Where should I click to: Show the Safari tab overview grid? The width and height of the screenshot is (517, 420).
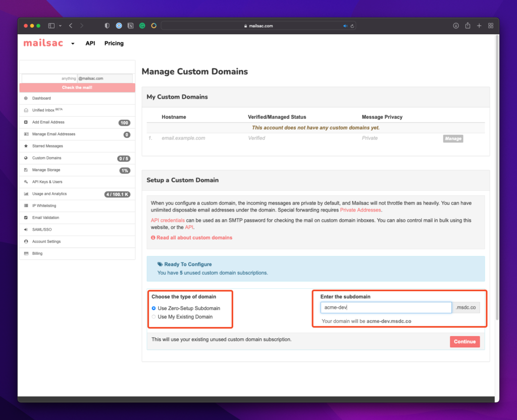coord(491,26)
